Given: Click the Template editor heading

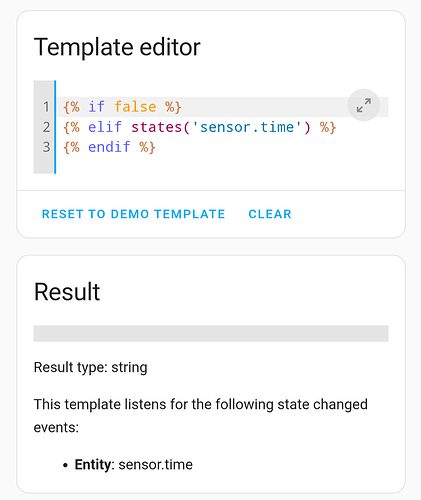Looking at the screenshot, I should coord(117,47).
